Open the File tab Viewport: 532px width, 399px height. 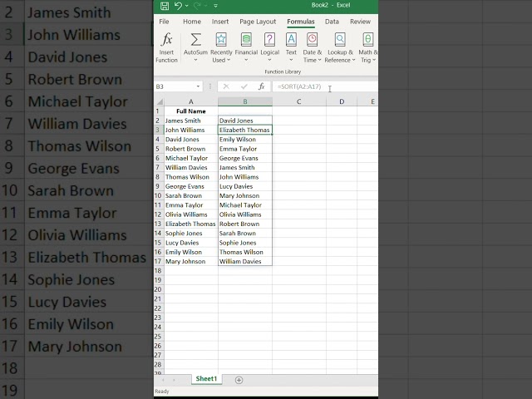(x=164, y=22)
